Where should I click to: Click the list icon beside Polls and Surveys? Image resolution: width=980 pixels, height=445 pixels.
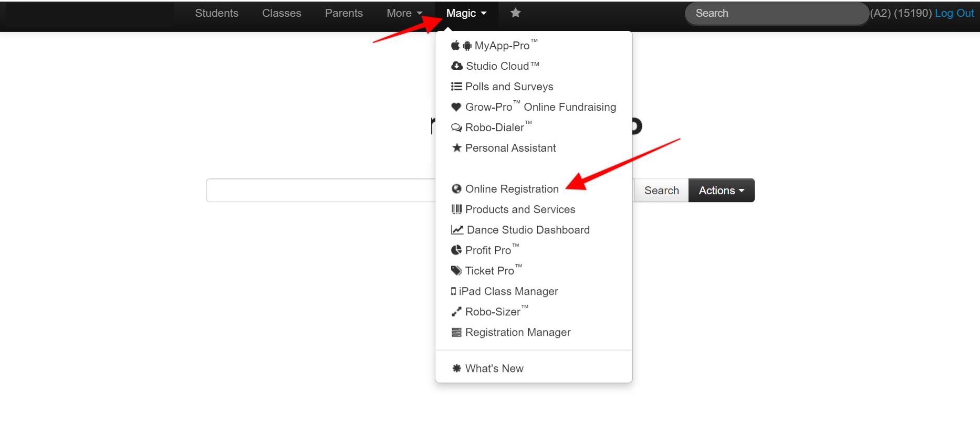coord(456,87)
